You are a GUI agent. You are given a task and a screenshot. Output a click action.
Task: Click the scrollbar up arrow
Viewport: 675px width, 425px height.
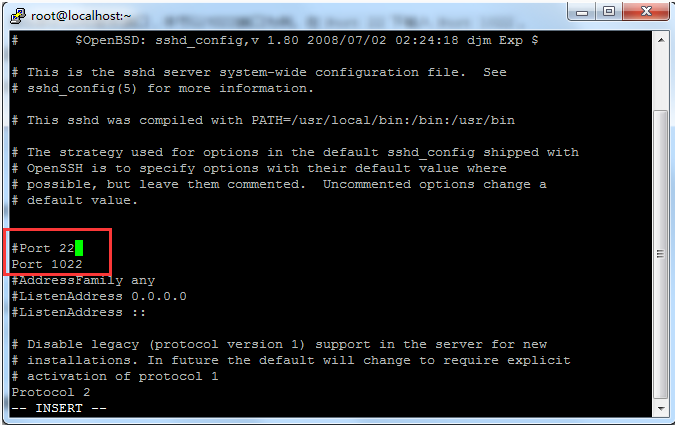pos(660,38)
